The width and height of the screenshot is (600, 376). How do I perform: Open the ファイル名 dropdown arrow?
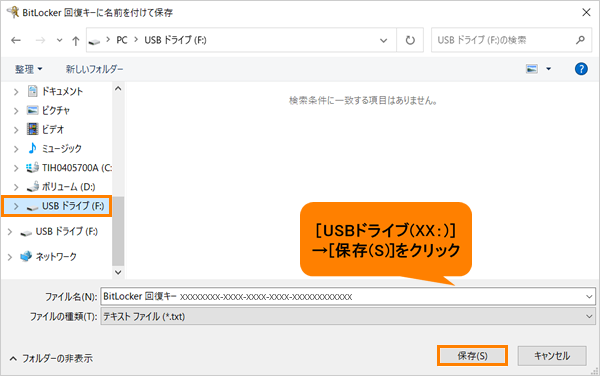coord(589,296)
